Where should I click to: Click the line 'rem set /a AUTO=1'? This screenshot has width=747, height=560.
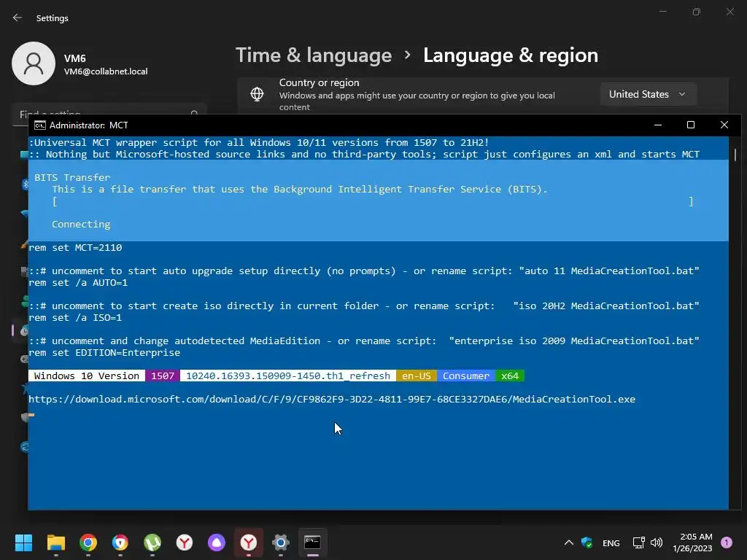78,283
